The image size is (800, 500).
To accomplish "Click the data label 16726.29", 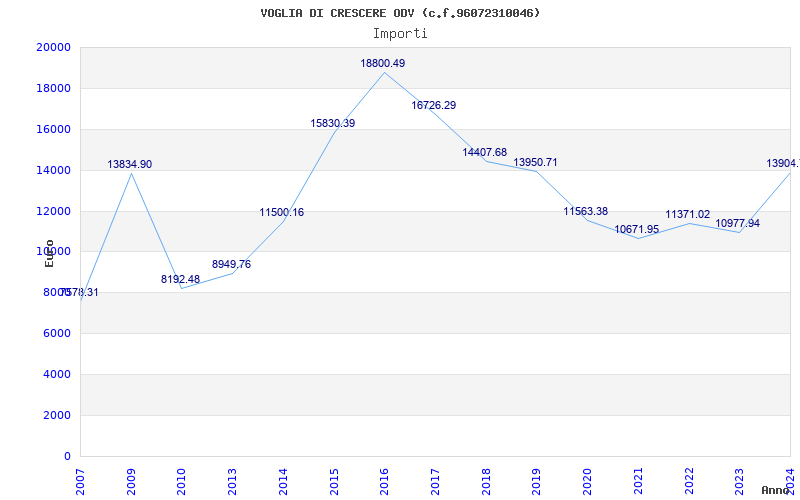I will (434, 105).
